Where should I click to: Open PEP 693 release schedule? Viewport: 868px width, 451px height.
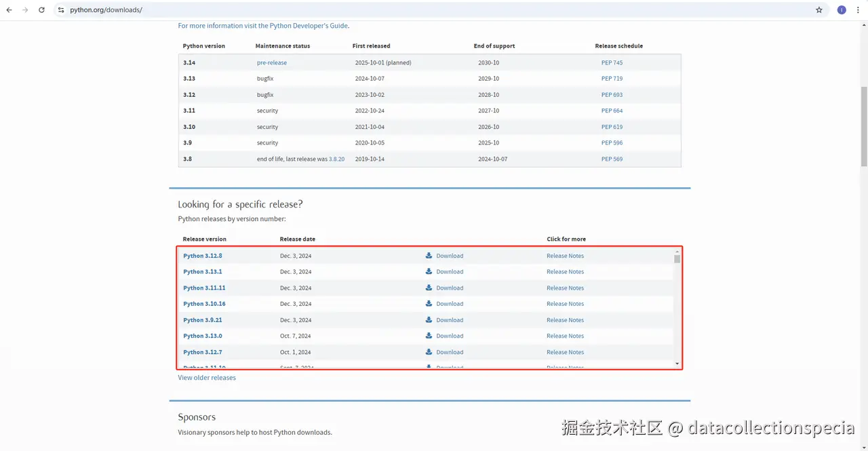(612, 95)
